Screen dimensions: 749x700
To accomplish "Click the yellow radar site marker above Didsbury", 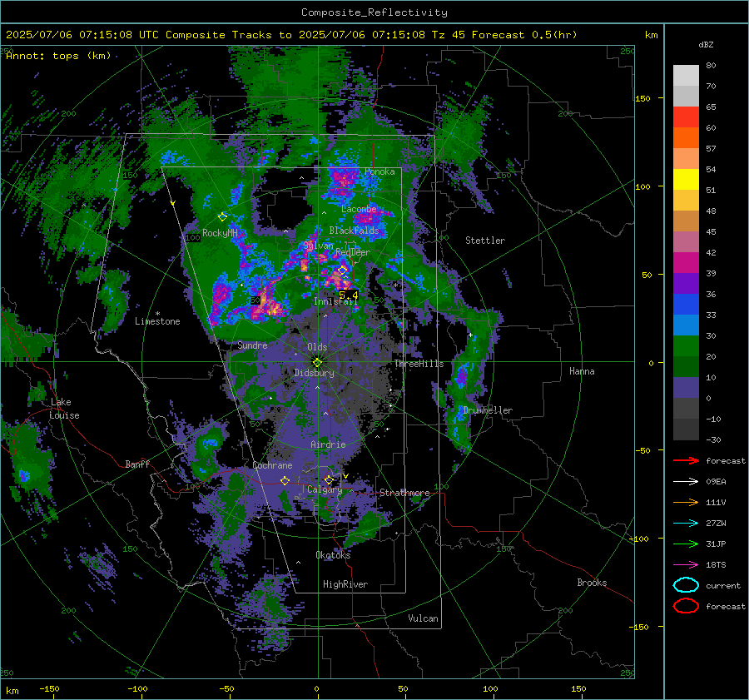I will [317, 363].
